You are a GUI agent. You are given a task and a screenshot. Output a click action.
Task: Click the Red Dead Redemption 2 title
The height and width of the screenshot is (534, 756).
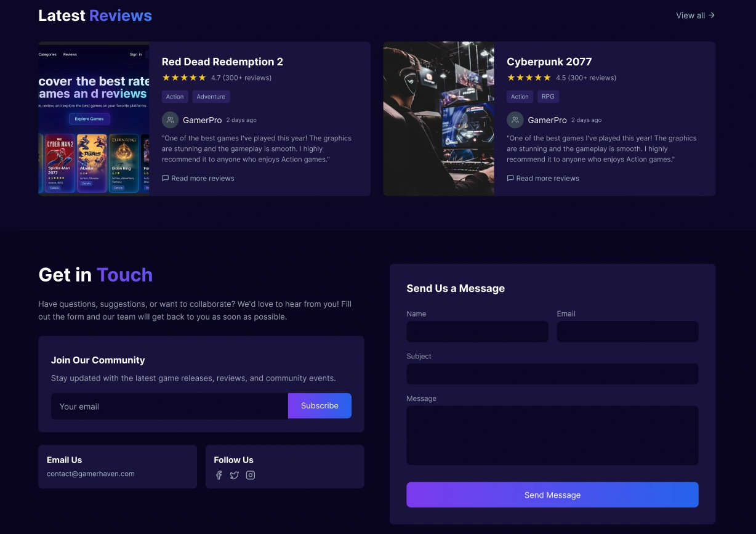click(222, 62)
